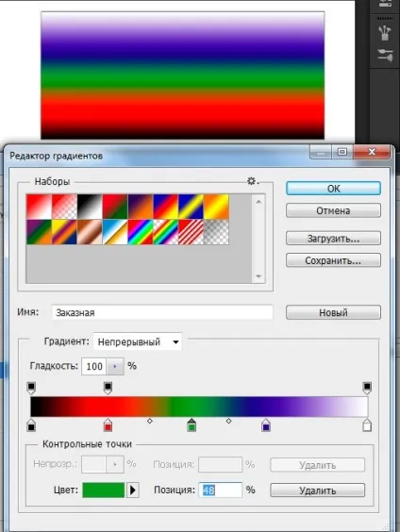Image resolution: width=400 pixels, height=532 pixels.
Task: Click the midpoint diamond between red and green
Action: pyautogui.click(x=150, y=421)
